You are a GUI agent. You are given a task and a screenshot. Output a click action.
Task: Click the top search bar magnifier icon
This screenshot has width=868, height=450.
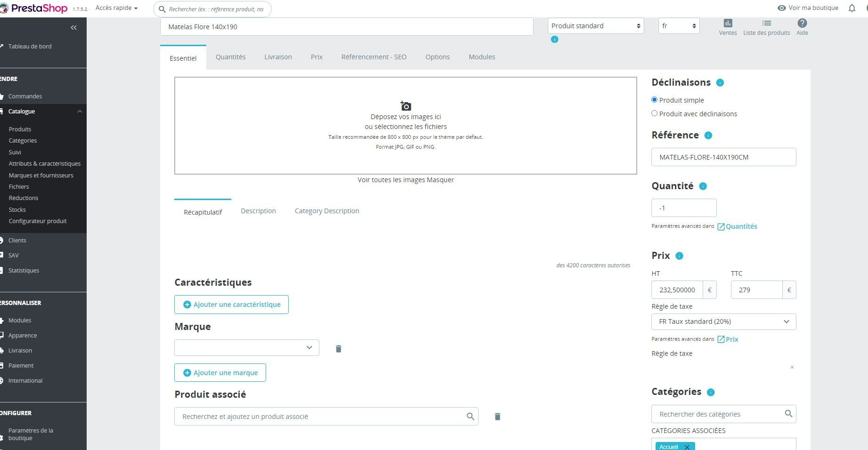pyautogui.click(x=162, y=9)
